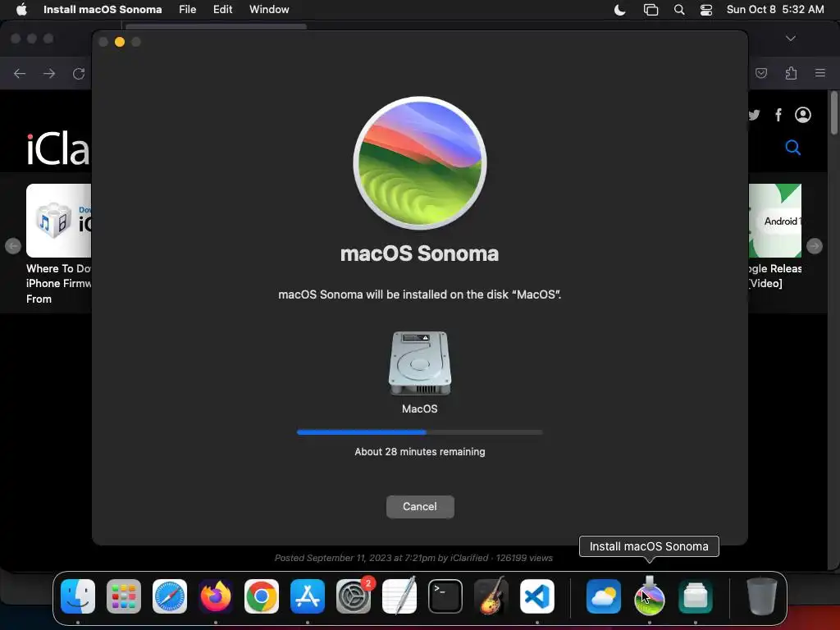
Task: Click the browser page vertical scrollbar
Action: click(x=833, y=113)
